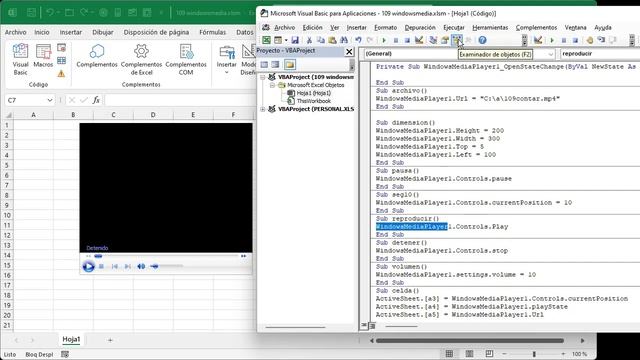The image size is (640, 360).
Task: Switch Excel to Page Break Preview
Action: click(489, 353)
